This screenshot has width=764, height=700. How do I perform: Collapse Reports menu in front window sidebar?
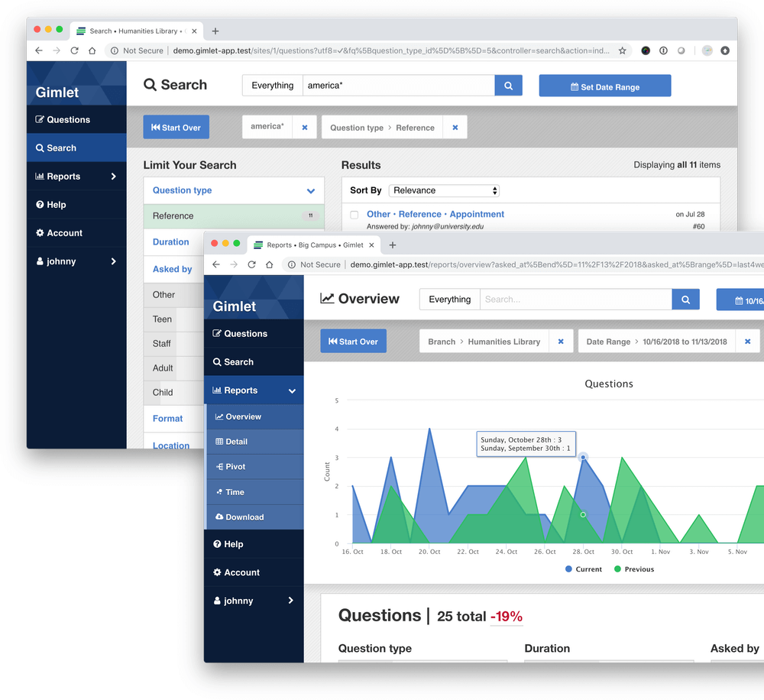tap(254, 391)
